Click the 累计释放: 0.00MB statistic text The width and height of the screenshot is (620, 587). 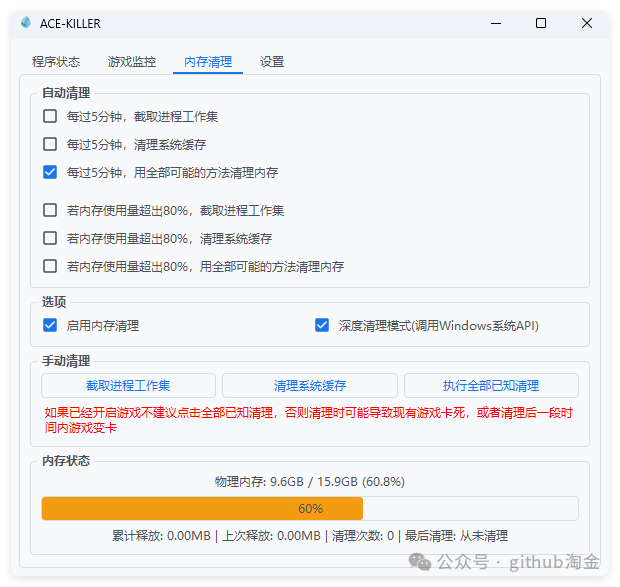[161, 536]
